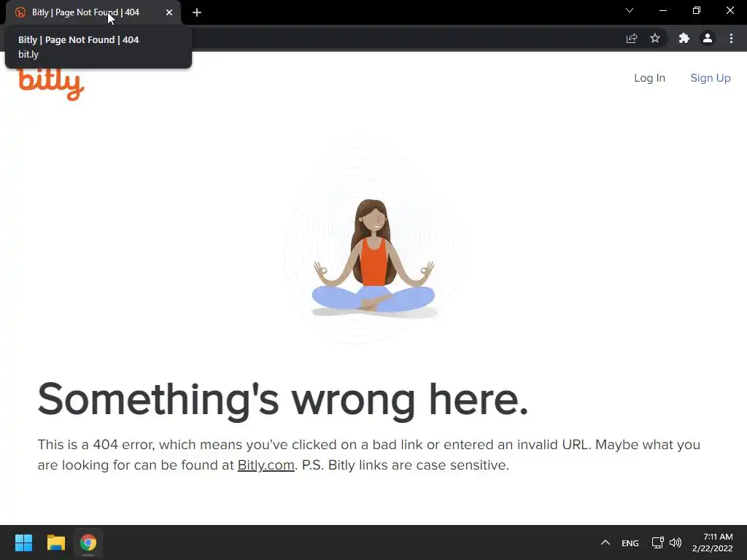Open the Chrome profile avatar
The height and width of the screenshot is (560, 747).
click(708, 38)
